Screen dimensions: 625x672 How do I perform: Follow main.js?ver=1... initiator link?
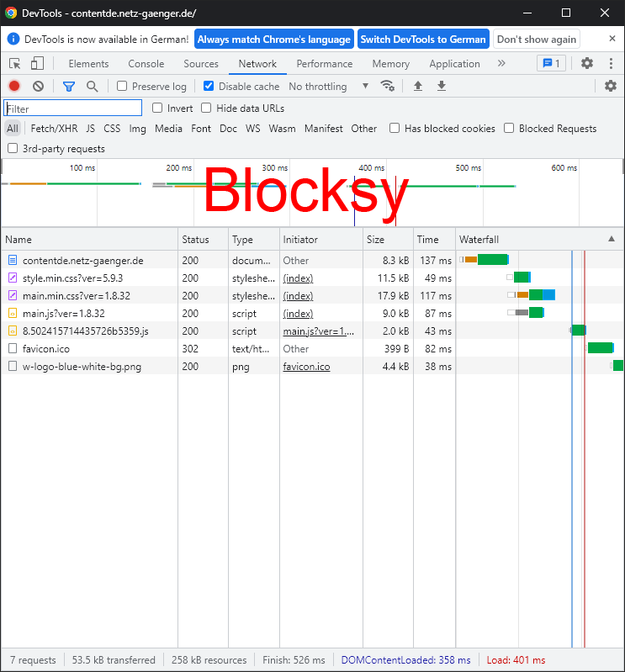click(319, 331)
